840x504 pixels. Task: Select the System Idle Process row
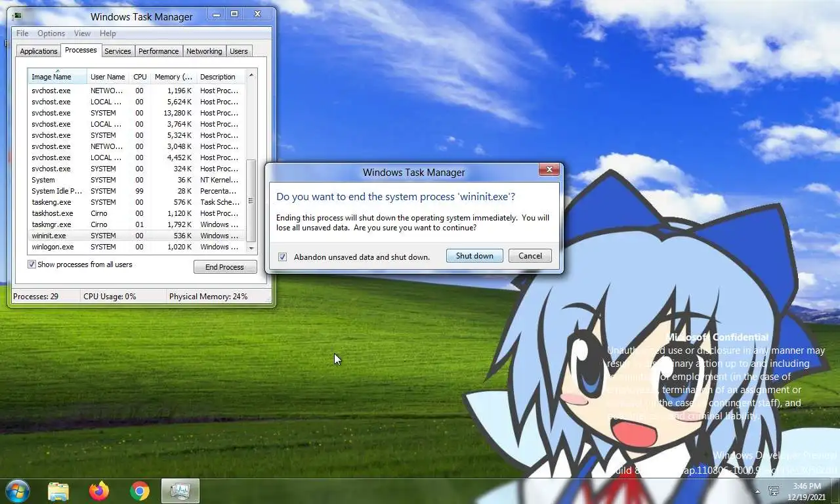tap(136, 191)
